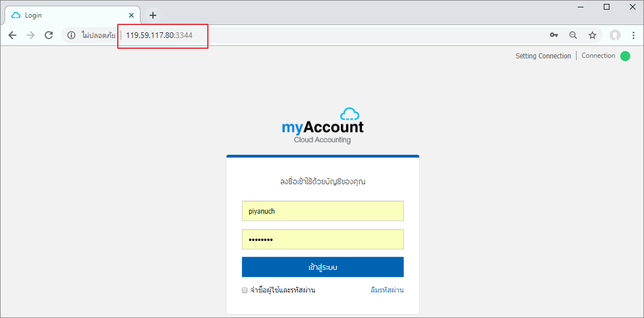Reload the page with the refresh icon
This screenshot has height=318, width=644.
click(x=49, y=35)
